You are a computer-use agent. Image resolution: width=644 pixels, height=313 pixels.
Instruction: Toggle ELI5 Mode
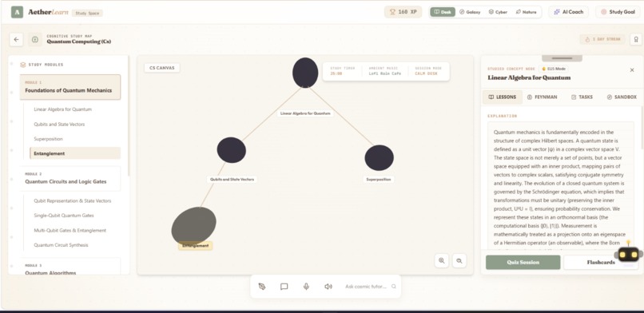[x=553, y=69]
